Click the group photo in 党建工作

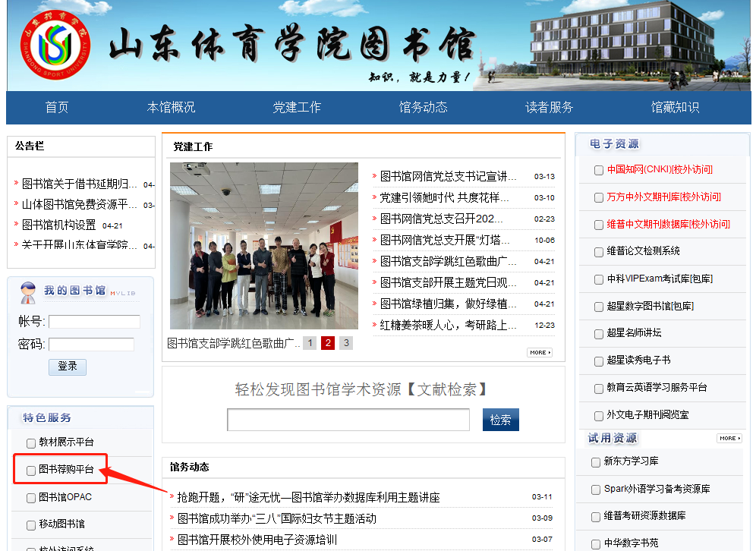coord(263,246)
